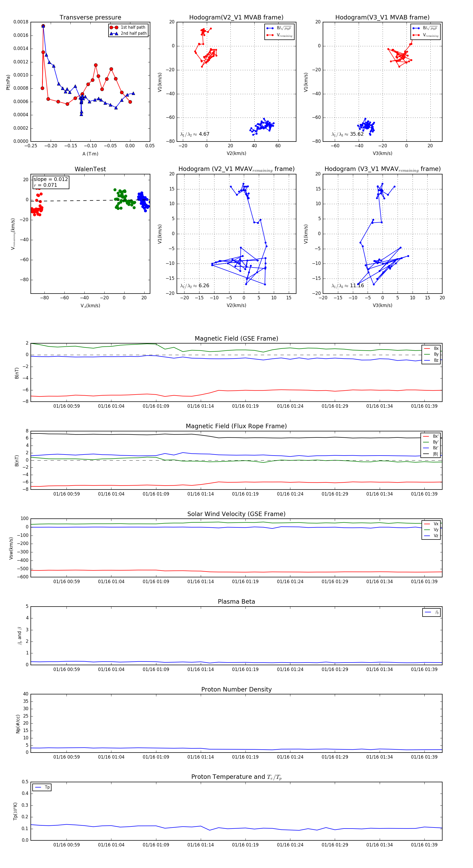
Task: Click the |B| legend entry in Flux Rope panel
Action: click(x=431, y=454)
